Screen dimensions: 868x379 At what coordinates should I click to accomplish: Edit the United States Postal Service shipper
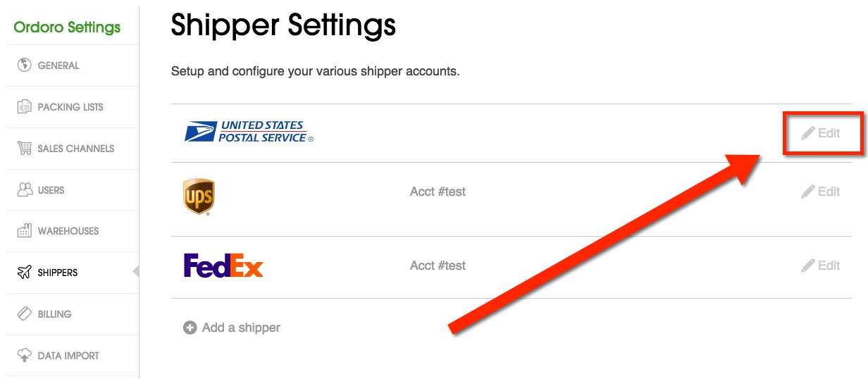[x=821, y=132]
